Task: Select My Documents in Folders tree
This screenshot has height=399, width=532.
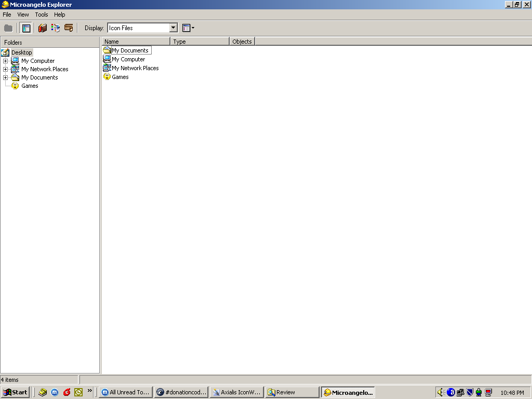Action: pos(39,77)
